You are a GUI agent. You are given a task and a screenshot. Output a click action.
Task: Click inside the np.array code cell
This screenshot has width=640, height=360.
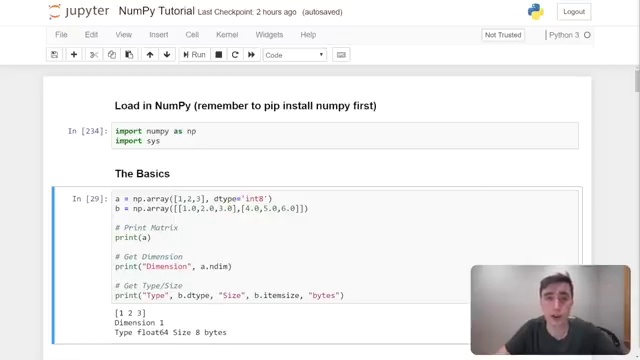click(345, 247)
